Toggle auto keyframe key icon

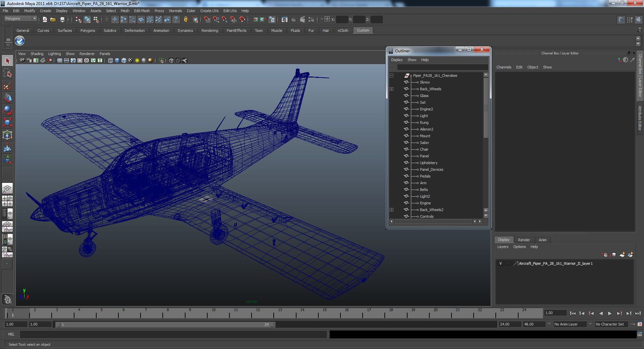(633, 324)
